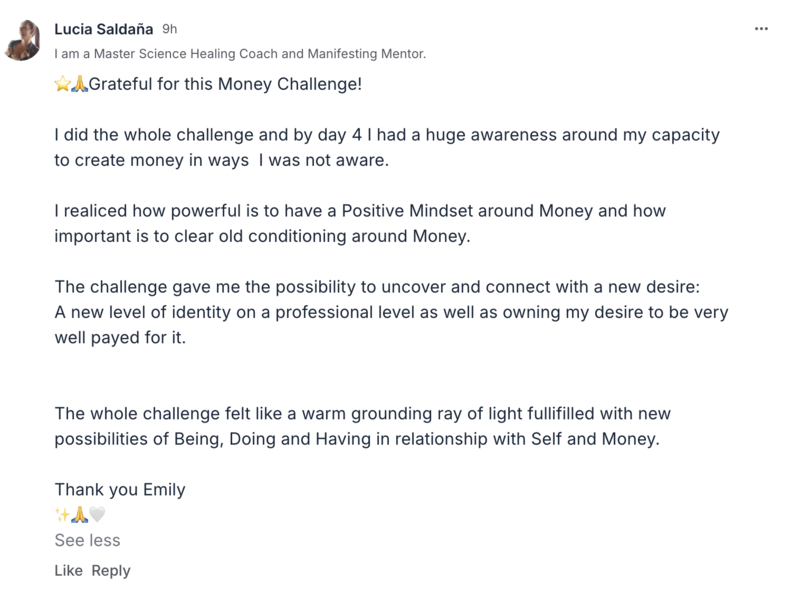
Task: Click the line about uncovering a new desire
Action: 377,287
